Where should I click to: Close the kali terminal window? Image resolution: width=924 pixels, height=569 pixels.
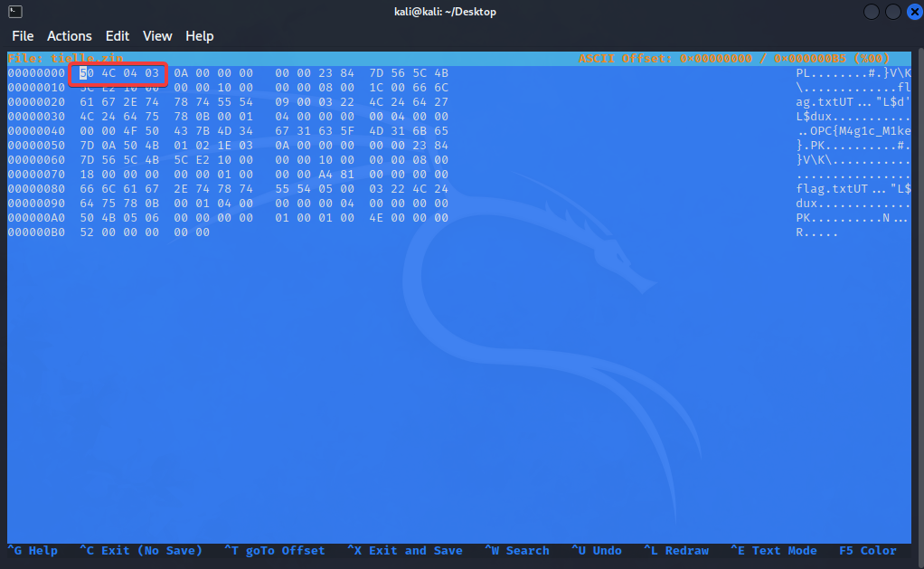tap(911, 12)
